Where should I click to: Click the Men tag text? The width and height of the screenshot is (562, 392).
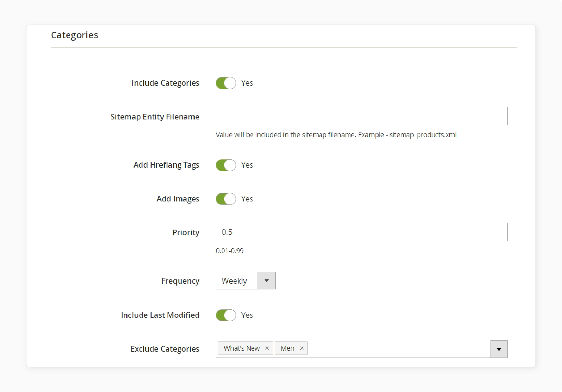click(x=287, y=348)
